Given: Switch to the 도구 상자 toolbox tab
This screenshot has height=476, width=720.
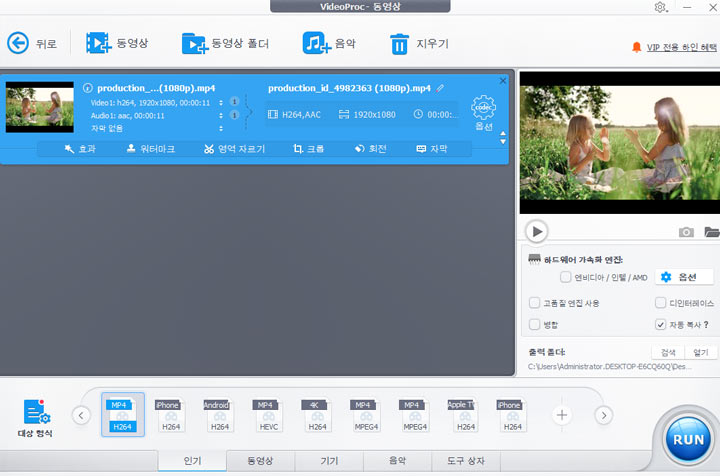Looking at the screenshot, I should (466, 460).
